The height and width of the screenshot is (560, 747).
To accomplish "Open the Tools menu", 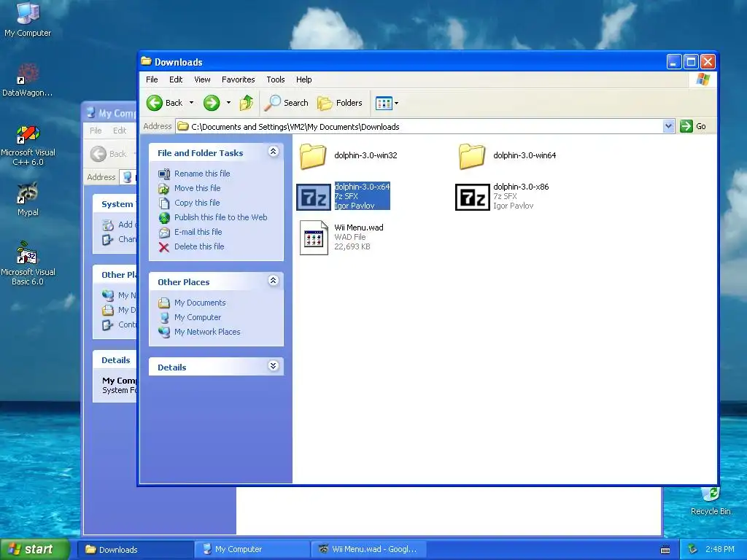I will [275, 79].
